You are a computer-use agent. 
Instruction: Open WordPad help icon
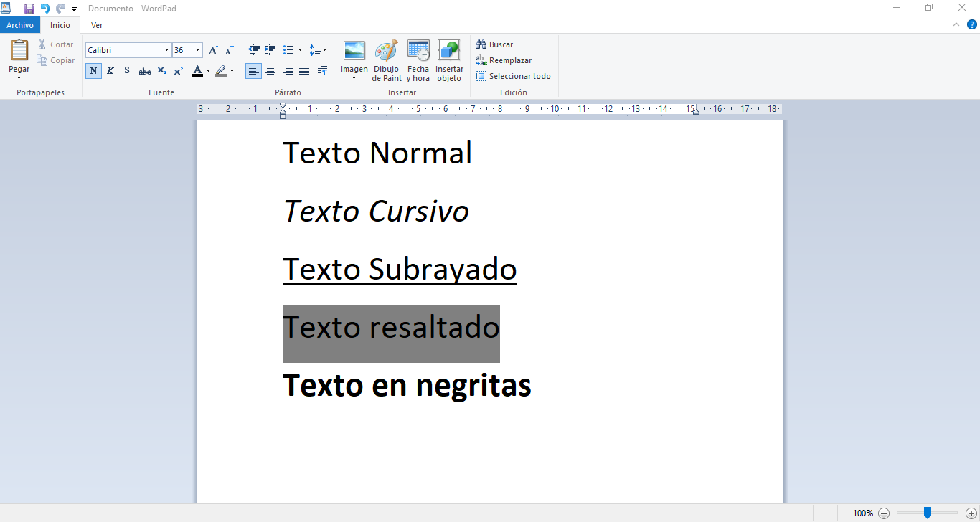972,24
